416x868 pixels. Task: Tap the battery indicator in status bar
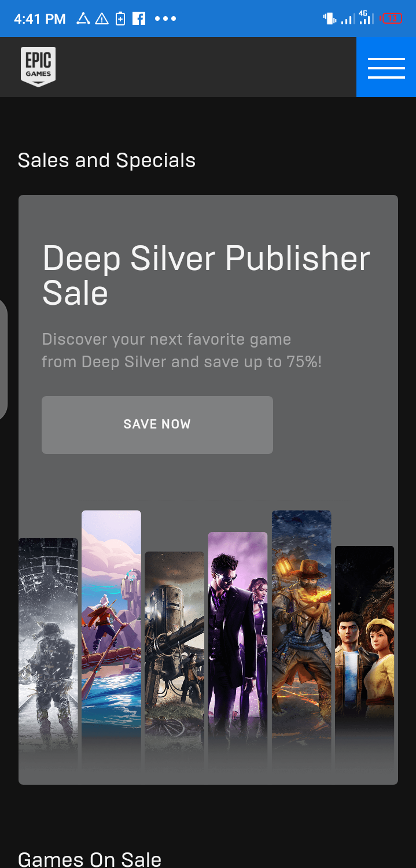coord(391,19)
